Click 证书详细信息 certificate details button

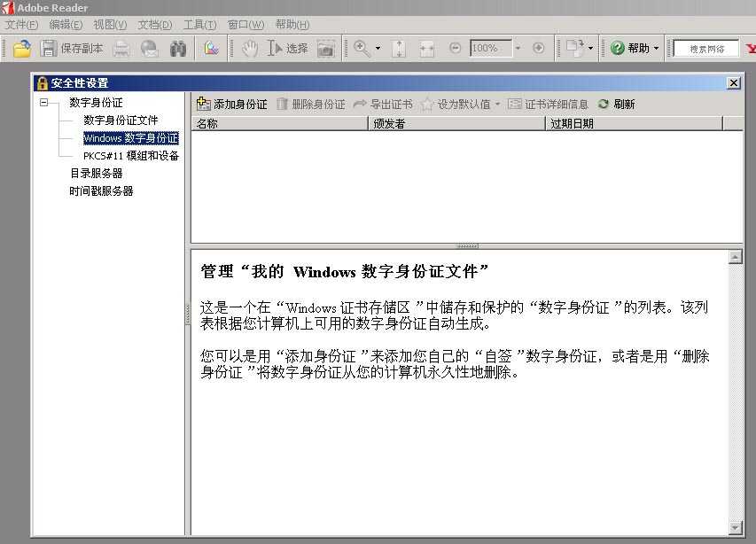pos(548,104)
